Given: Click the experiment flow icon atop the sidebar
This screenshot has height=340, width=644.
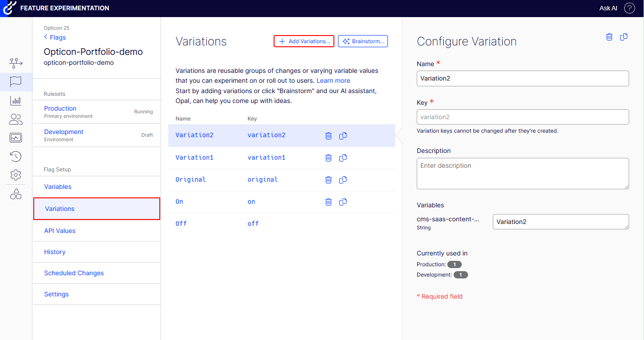Looking at the screenshot, I should pos(16,63).
